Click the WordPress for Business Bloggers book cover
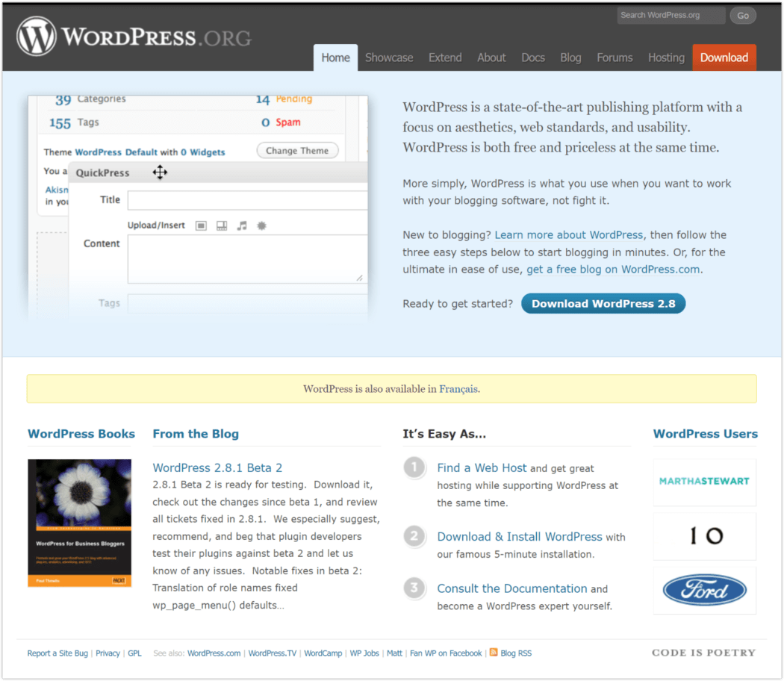 pos(79,523)
